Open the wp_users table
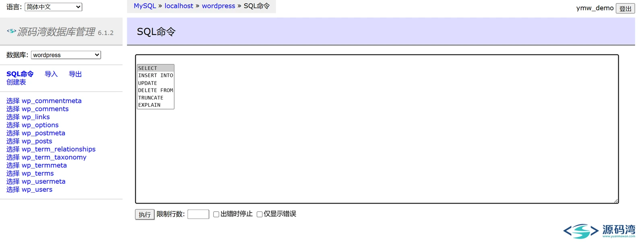The image size is (644, 247). (37, 189)
